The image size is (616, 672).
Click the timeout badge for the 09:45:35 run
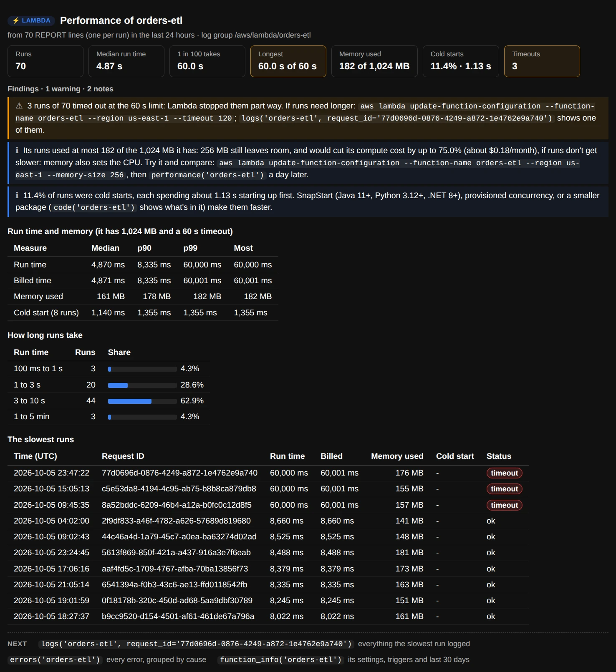pos(504,505)
